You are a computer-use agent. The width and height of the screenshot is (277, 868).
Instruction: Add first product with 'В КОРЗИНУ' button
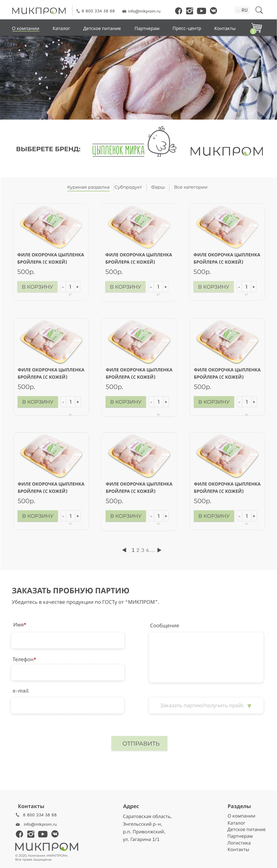tap(37, 287)
